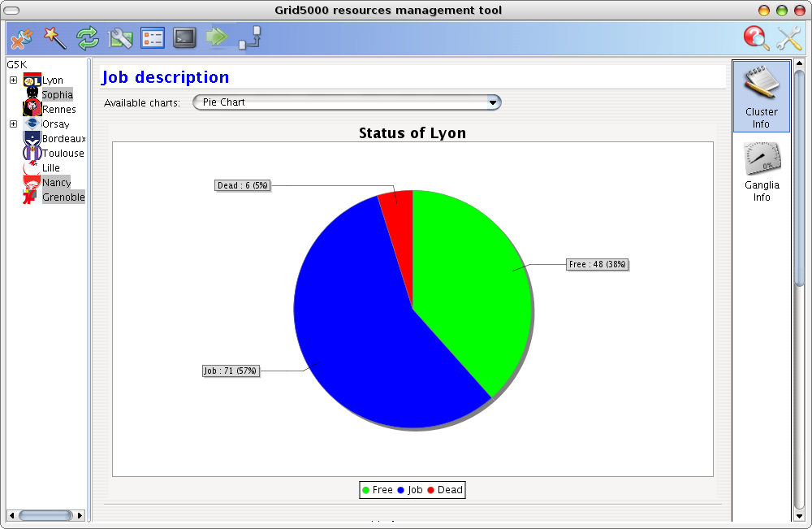Open the magic wand wizard tool
Viewport: 812px width, 529px height.
(55, 38)
